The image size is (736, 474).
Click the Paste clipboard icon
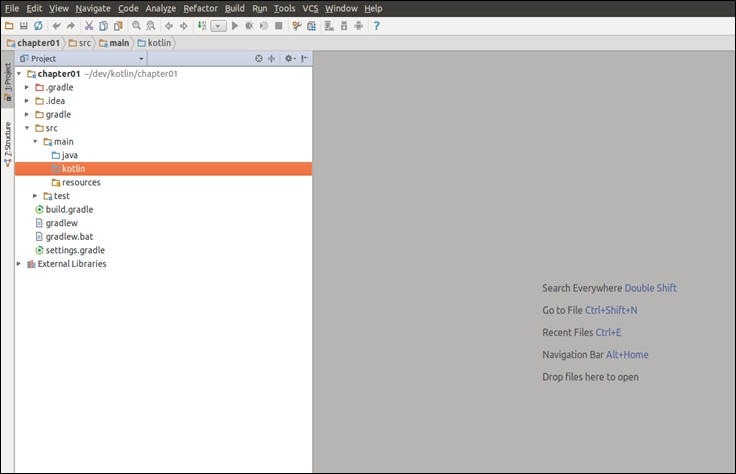pos(118,26)
